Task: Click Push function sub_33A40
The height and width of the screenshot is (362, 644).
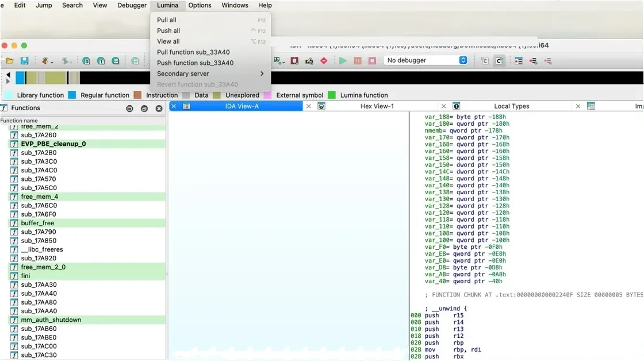Action: [x=210, y=63]
